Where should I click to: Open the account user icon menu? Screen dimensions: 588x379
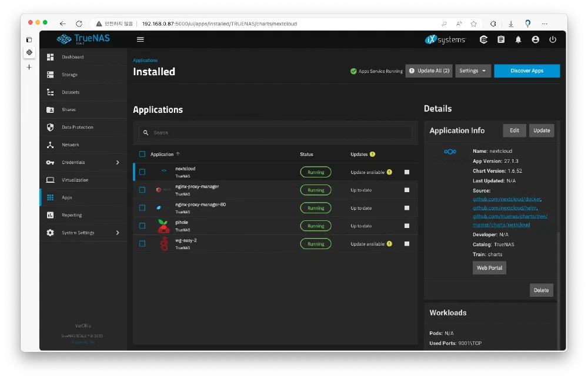(535, 39)
